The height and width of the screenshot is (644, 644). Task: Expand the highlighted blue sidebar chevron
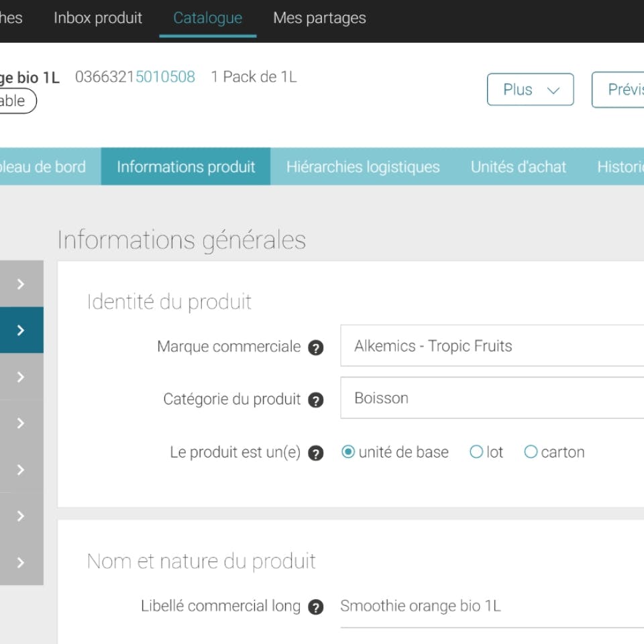click(21, 330)
